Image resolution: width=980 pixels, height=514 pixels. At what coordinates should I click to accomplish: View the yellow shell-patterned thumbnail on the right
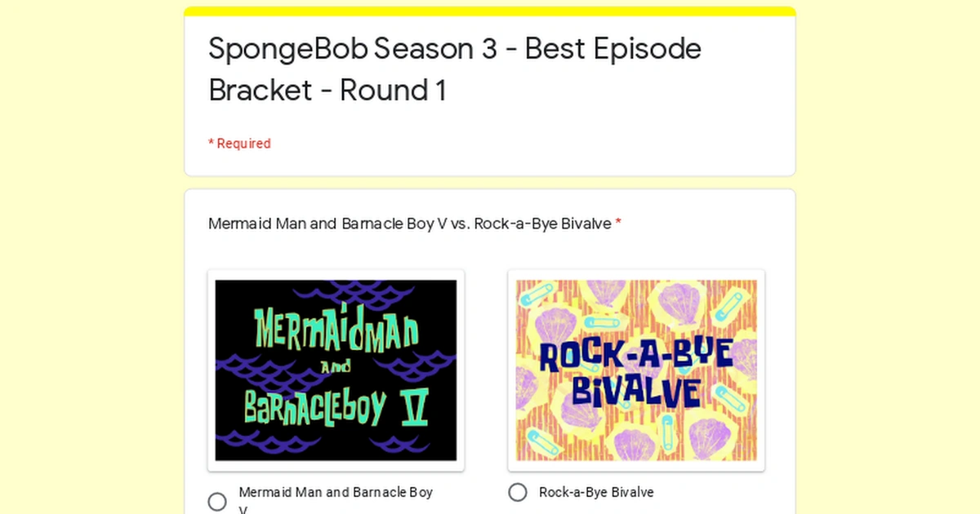point(636,370)
